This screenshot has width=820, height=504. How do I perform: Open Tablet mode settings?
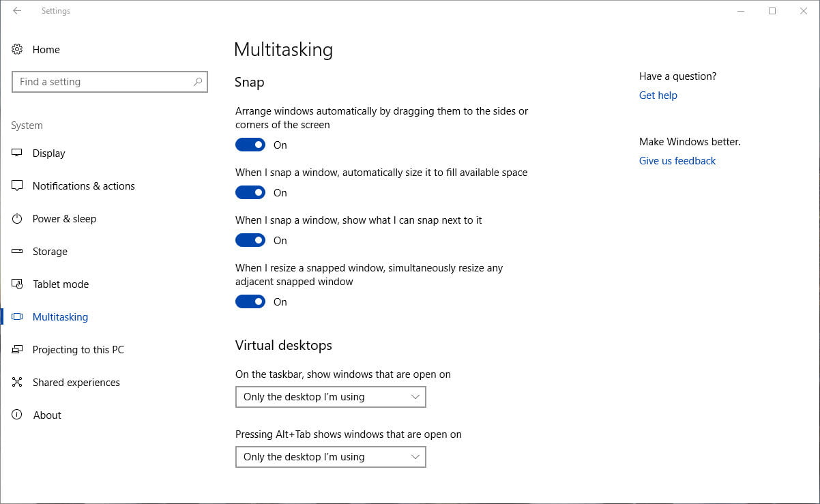point(61,284)
